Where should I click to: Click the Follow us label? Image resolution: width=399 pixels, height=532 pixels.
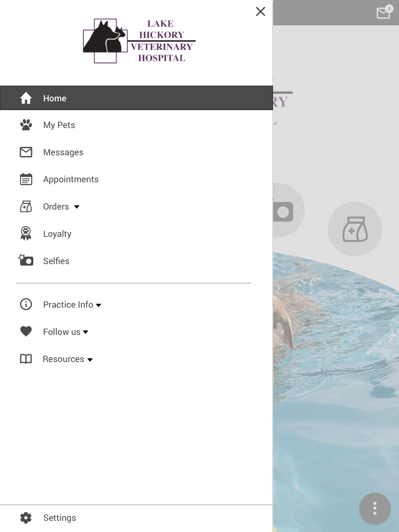62,332
